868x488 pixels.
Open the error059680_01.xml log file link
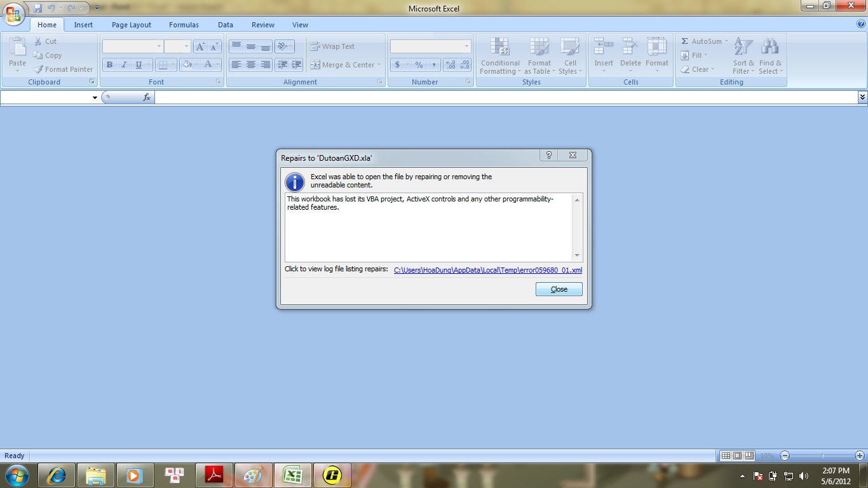click(x=488, y=270)
